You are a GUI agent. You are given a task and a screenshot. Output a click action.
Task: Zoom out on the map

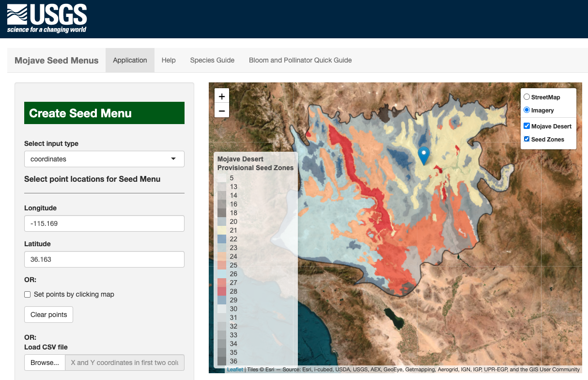tap(221, 111)
